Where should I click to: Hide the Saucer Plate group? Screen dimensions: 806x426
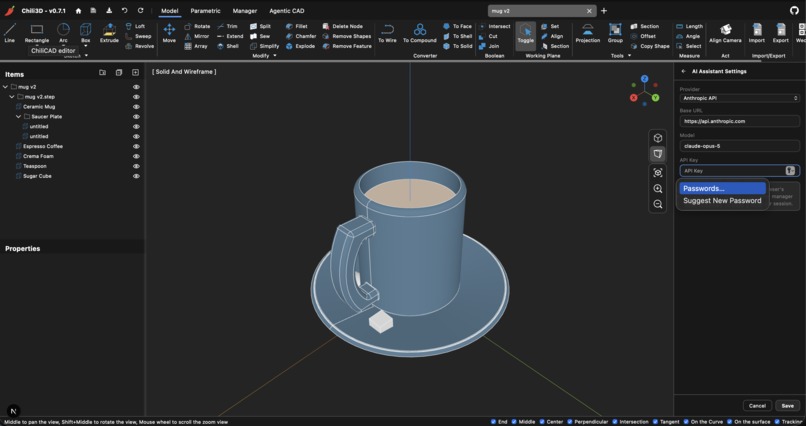(x=136, y=117)
